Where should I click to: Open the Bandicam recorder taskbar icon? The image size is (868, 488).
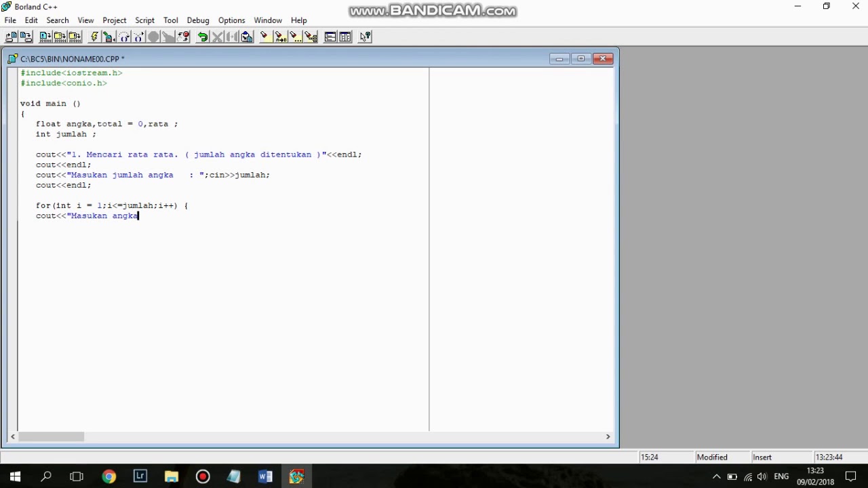point(203,476)
